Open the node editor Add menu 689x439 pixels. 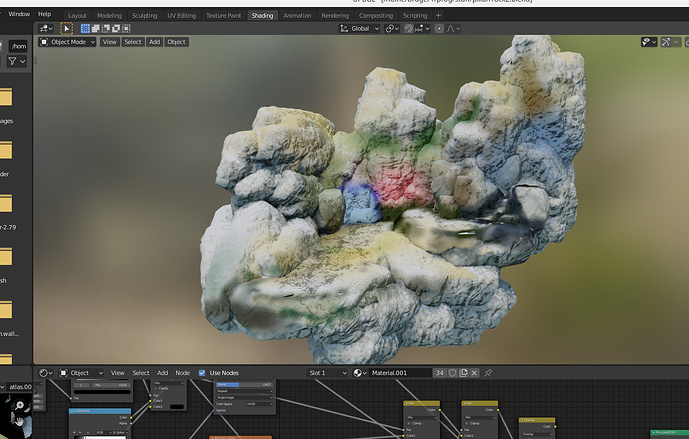(163, 373)
